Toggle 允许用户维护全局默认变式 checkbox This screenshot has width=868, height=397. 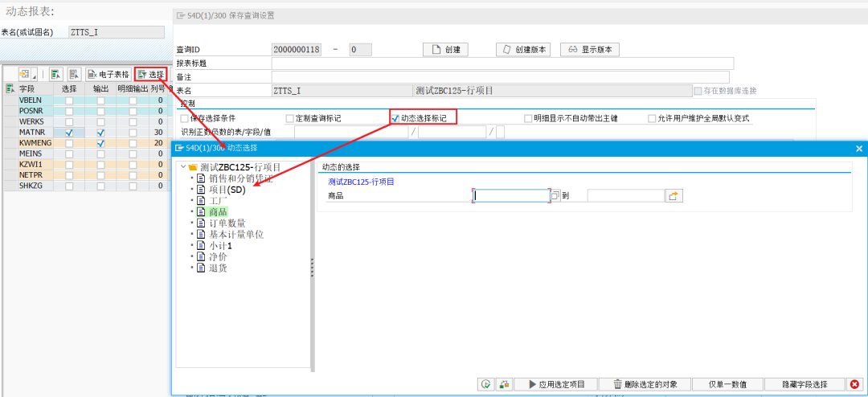click(652, 118)
